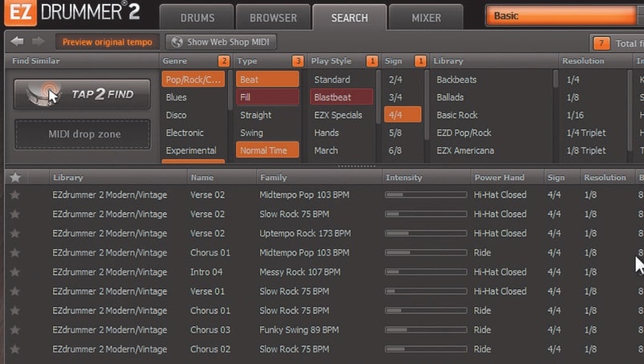
Task: Click the Type filter count badge
Action: pos(298,61)
